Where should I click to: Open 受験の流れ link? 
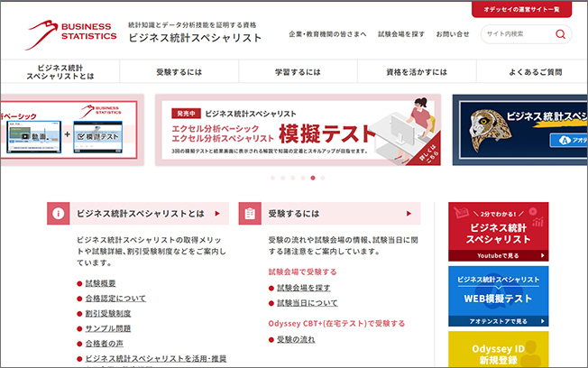pyautogui.click(x=296, y=339)
